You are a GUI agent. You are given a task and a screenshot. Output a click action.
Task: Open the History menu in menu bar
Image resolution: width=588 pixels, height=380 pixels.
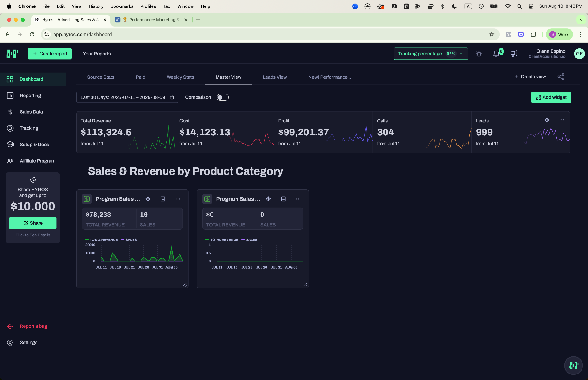(96, 6)
